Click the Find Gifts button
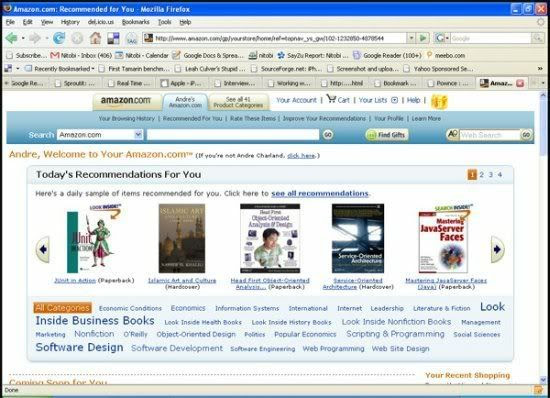The image size is (550, 398). tap(387, 135)
